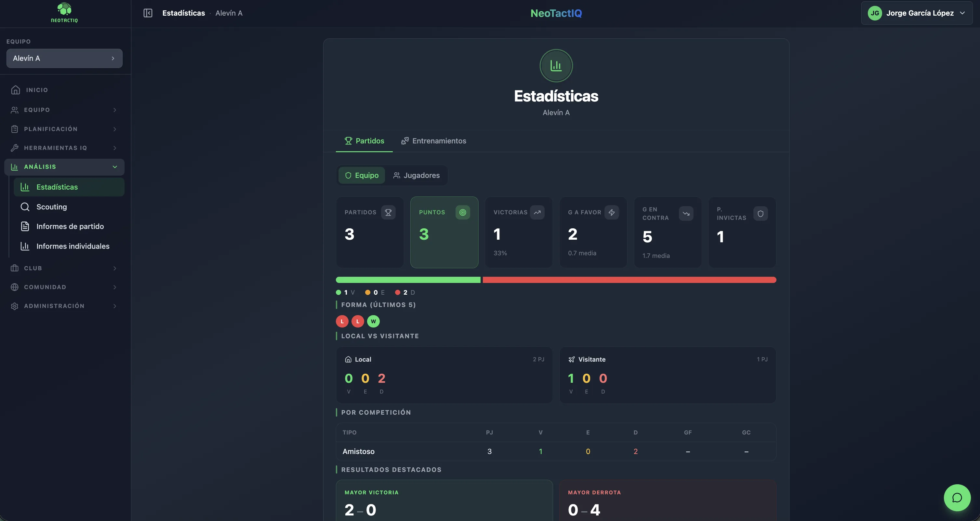Open the Mayor Derrota 0–4 card
980x521 pixels.
pyautogui.click(x=668, y=501)
